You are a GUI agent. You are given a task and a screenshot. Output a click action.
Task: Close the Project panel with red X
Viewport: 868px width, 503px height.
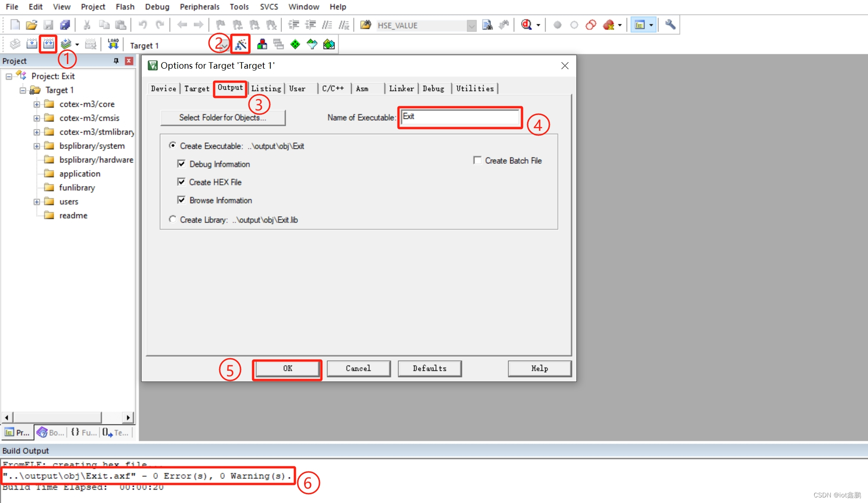[x=129, y=61]
